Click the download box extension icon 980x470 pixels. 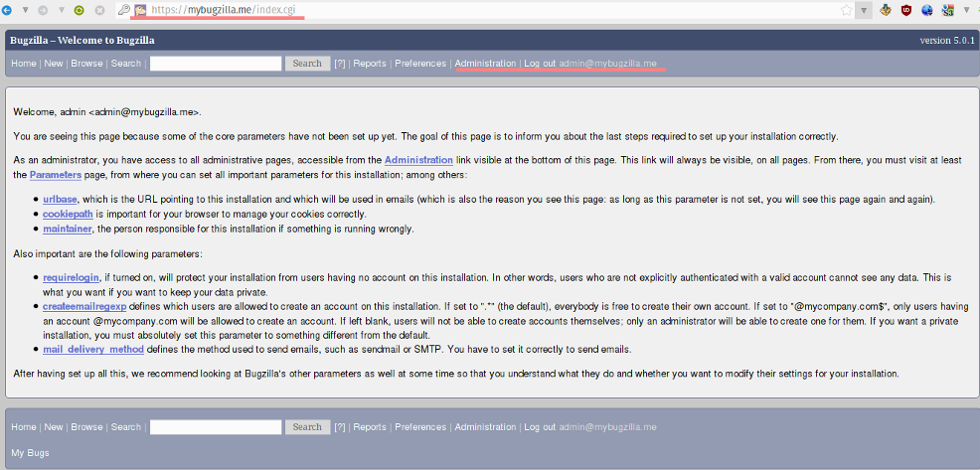(x=885, y=10)
